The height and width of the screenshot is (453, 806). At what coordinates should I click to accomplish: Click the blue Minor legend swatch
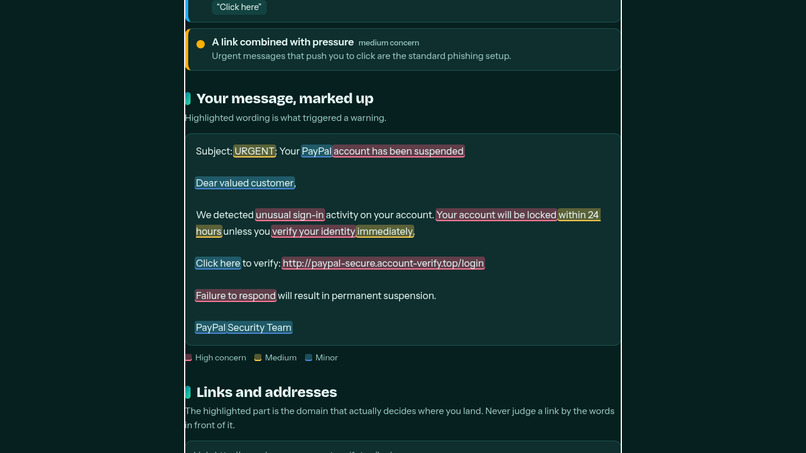[308, 357]
